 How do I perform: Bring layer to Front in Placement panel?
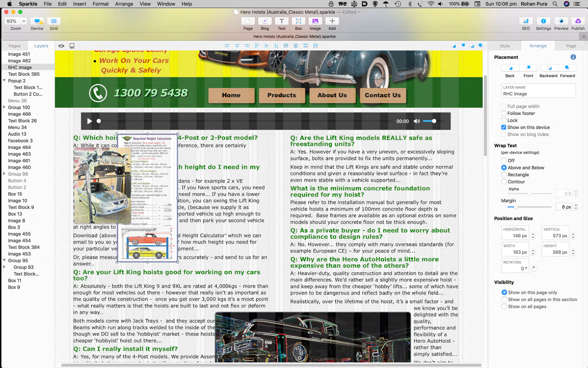tap(528, 68)
